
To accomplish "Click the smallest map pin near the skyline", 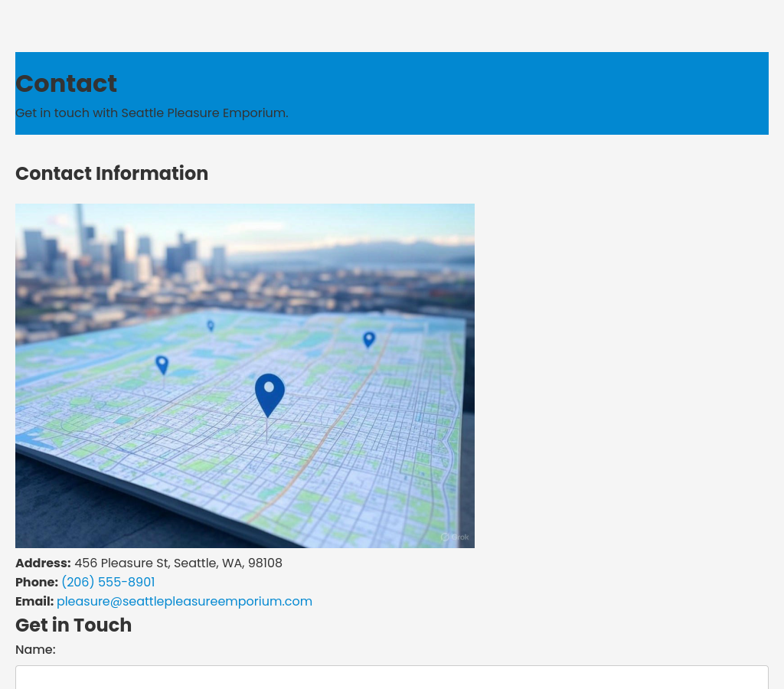I will click(211, 325).
